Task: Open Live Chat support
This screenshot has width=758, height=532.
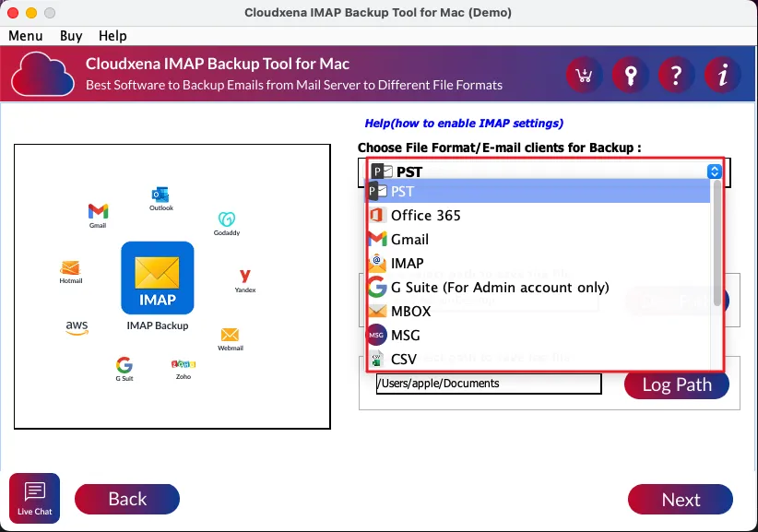Action: tap(34, 498)
